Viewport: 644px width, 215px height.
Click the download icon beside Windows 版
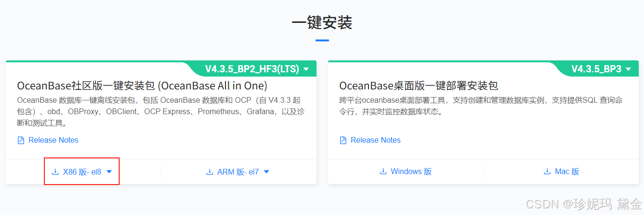(x=383, y=172)
